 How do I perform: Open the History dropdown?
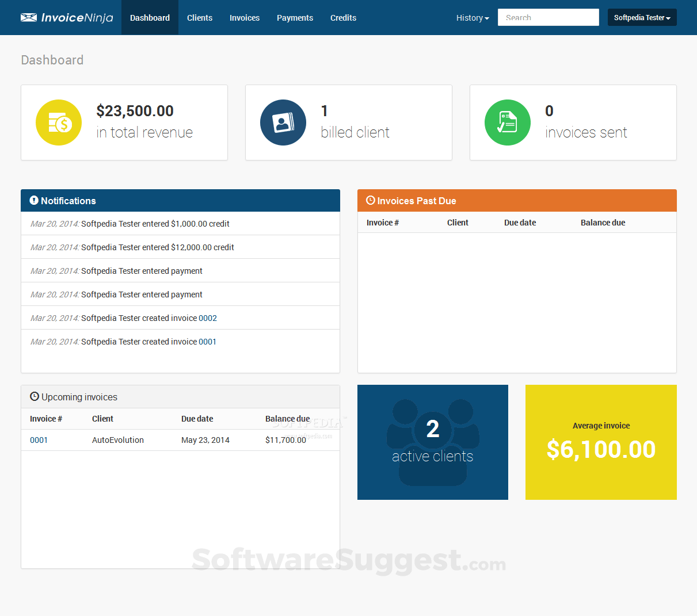[x=472, y=17]
